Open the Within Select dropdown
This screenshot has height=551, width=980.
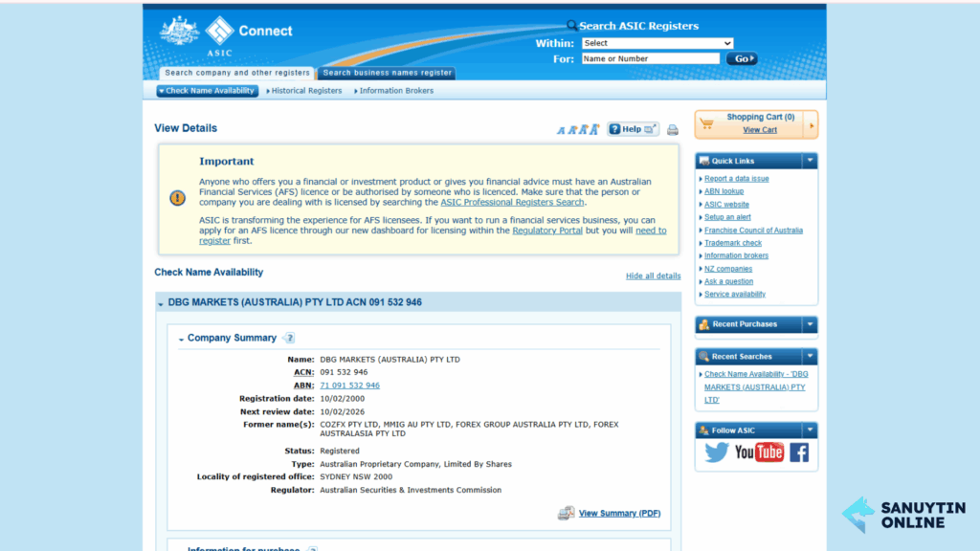(x=657, y=43)
